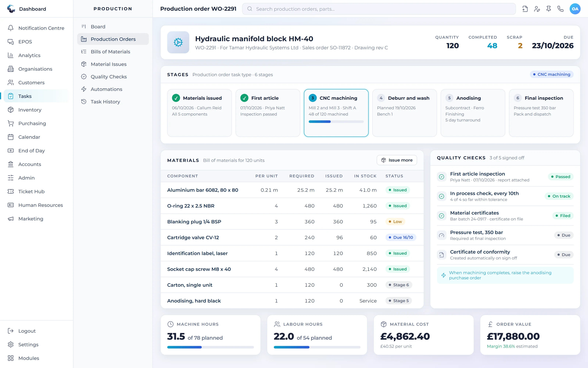Open Quality Checks in Production menu
The width and height of the screenshot is (588, 368).
pos(113,77)
